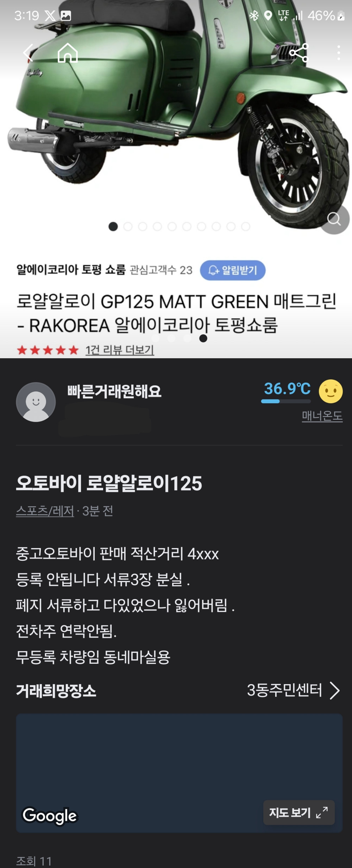352x868 pixels.
Task: Tap the magnifier zoom image icon
Action: click(x=334, y=219)
